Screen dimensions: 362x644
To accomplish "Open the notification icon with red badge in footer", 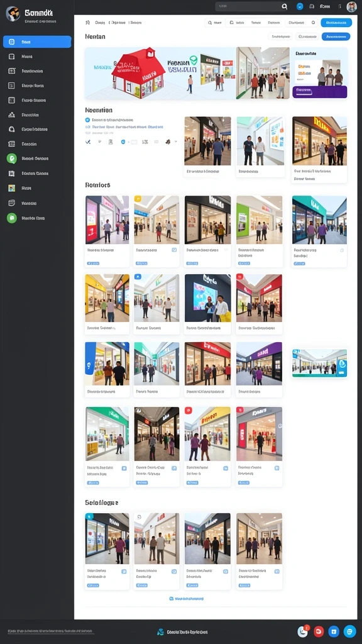I will [x=303, y=631].
